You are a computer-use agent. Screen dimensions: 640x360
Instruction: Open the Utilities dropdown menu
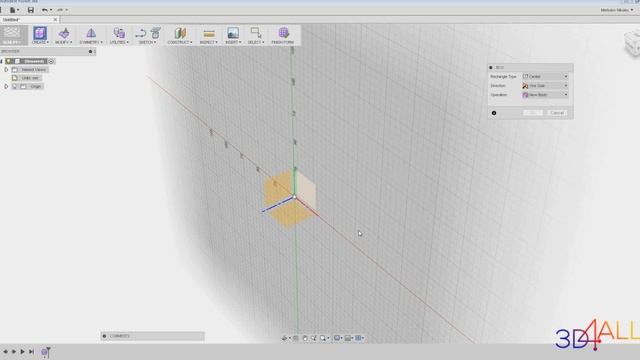pyautogui.click(x=119, y=42)
